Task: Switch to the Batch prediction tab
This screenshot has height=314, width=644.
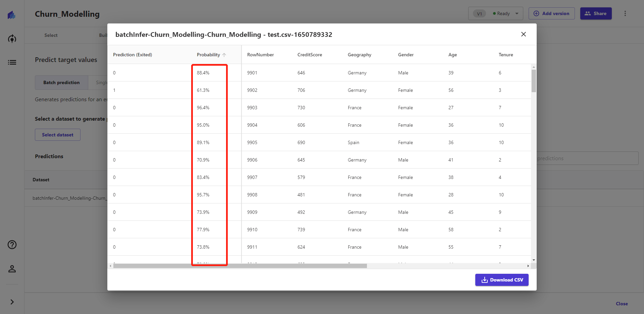Action: 61,82
